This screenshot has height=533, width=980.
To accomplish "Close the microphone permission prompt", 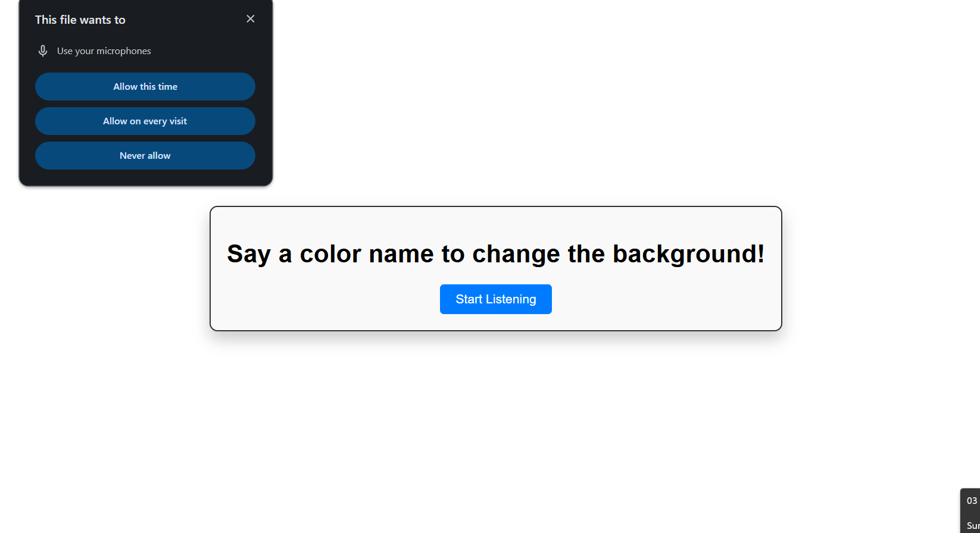I will (x=251, y=19).
